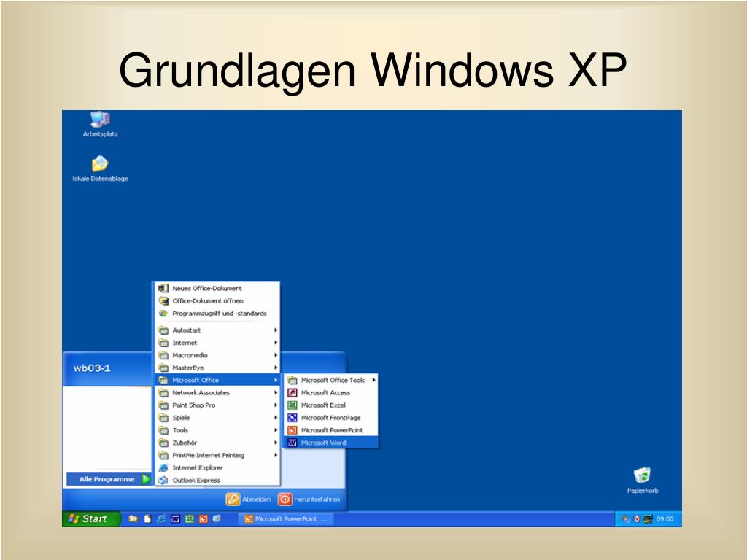Click the Start button
This screenshot has height=560, width=747.
[x=90, y=519]
